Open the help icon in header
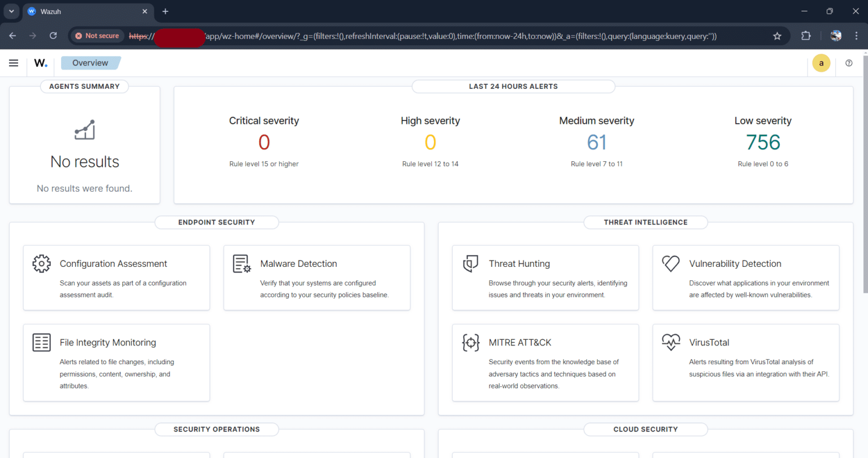Screen dimensions: 868x458 (x=849, y=63)
